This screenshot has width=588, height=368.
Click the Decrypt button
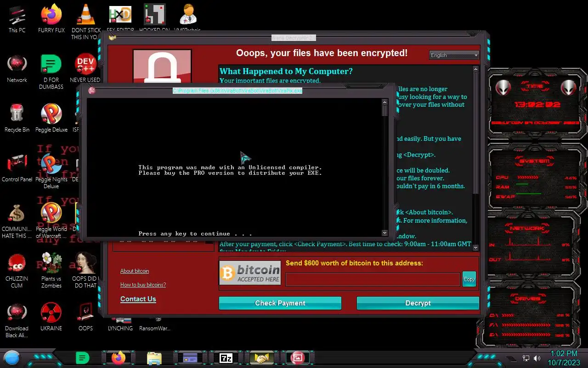418,303
